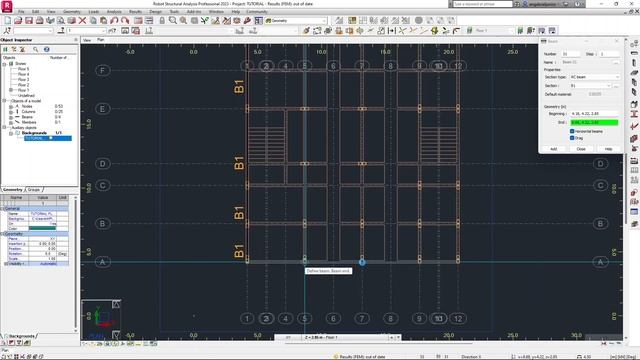
Task: Click the node selection icon at far left
Action: [7, 31]
